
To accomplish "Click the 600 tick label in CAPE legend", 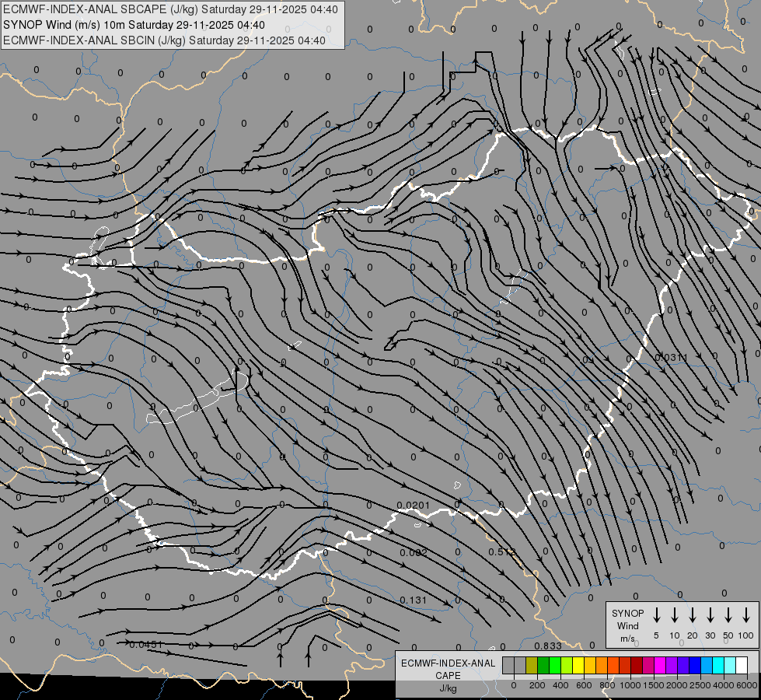I will pos(584,685).
